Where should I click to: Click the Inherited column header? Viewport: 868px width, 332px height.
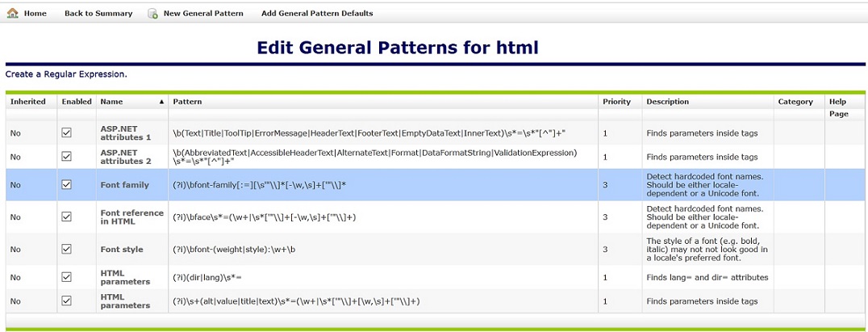tap(27, 102)
